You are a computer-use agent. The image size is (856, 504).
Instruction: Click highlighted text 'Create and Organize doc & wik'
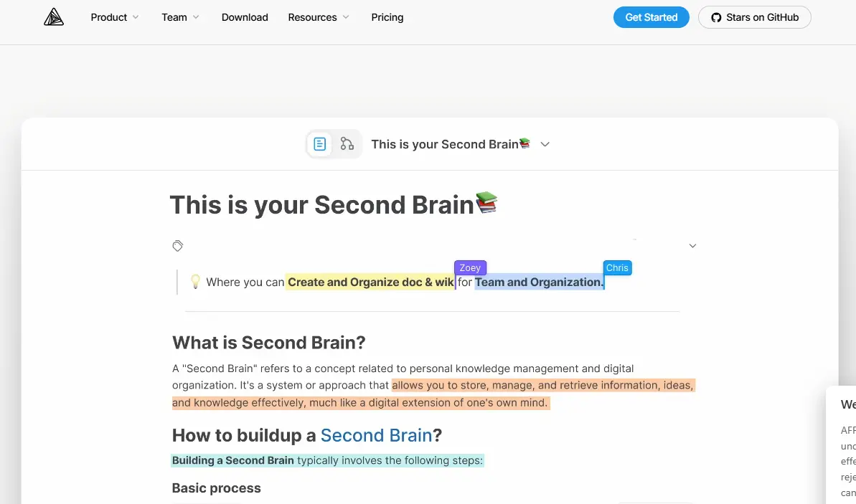(x=371, y=282)
